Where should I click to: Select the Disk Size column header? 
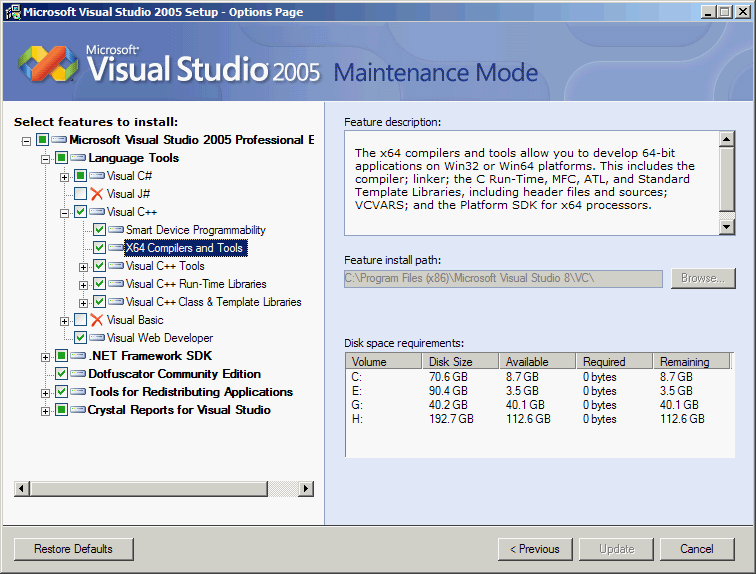(460, 361)
